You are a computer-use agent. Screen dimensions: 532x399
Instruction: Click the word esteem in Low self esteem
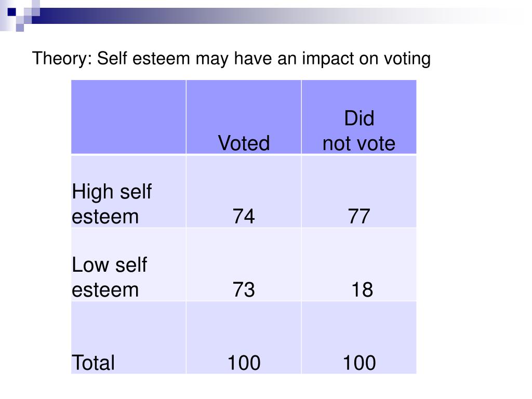105,290
